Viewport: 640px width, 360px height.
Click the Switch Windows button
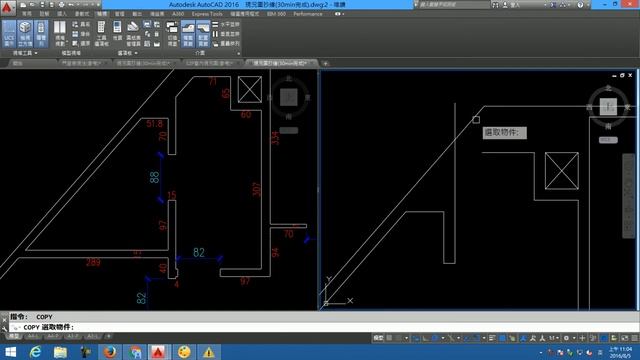click(172, 34)
